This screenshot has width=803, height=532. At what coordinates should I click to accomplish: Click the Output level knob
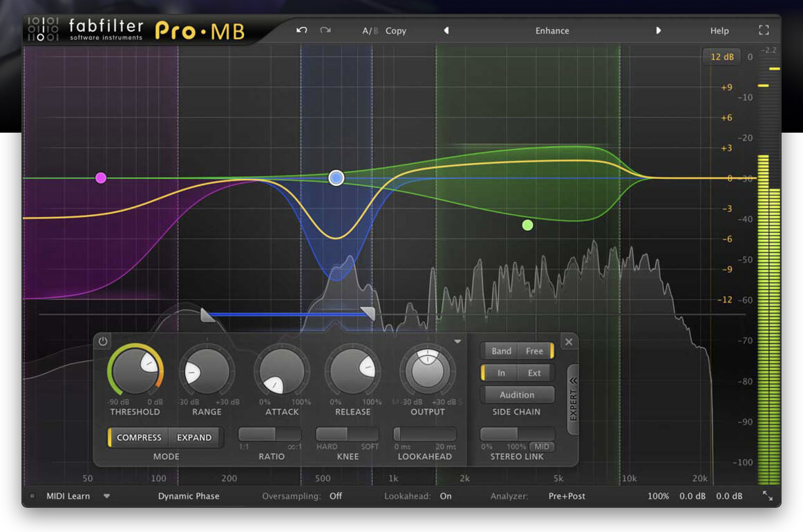click(428, 372)
